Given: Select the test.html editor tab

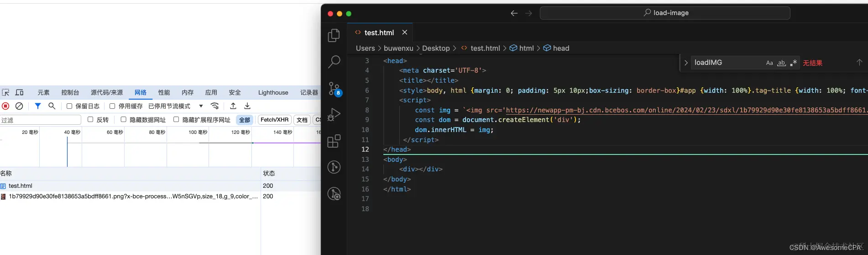Looking at the screenshot, I should tap(379, 32).
